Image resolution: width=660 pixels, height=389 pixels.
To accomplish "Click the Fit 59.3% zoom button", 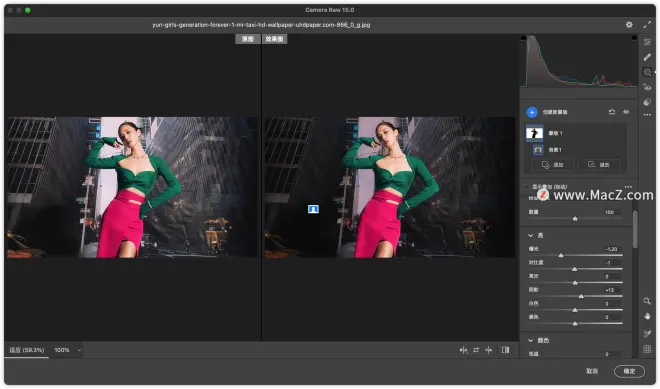I will pyautogui.click(x=27, y=350).
